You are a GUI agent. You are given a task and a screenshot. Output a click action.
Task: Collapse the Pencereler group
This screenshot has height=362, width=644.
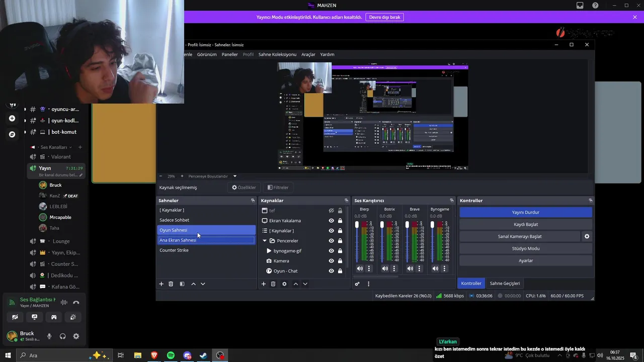click(265, 241)
